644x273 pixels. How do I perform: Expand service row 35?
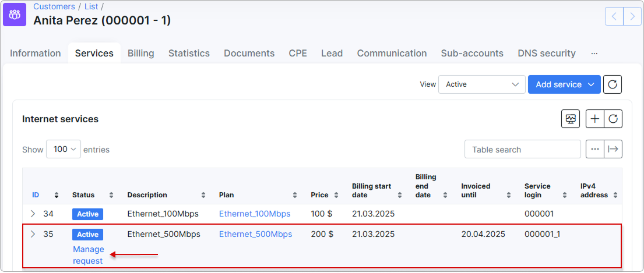tap(33, 234)
